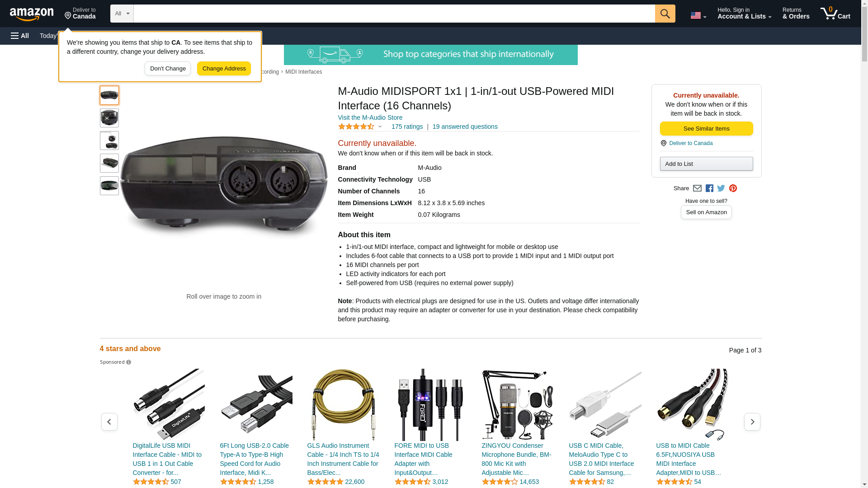
Task: Visit the M-Audio Store link
Action: coord(370,117)
